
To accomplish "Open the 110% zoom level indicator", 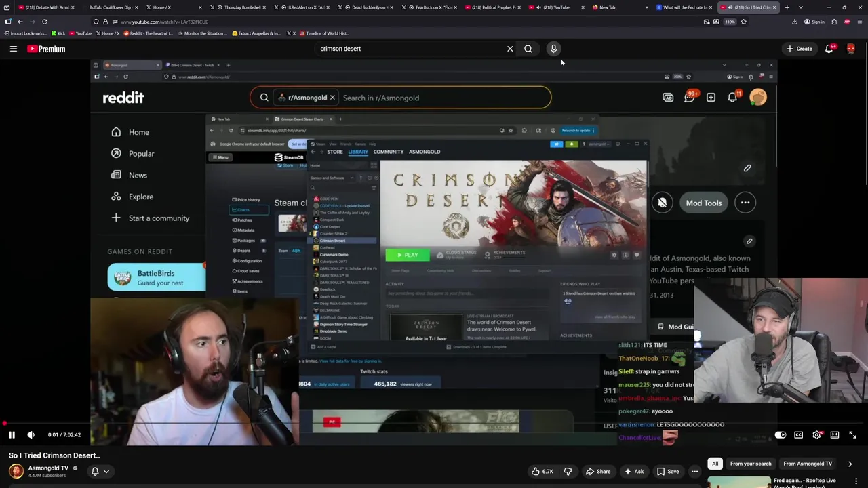I will pos(730,22).
